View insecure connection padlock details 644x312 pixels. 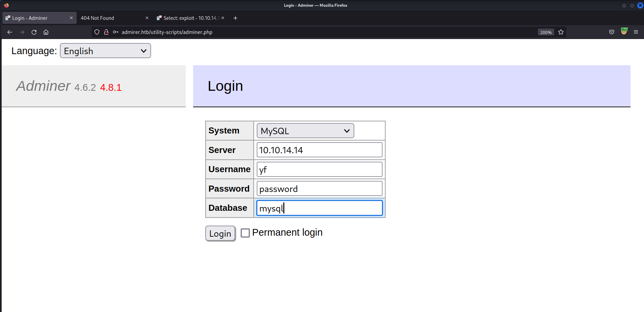[106, 32]
